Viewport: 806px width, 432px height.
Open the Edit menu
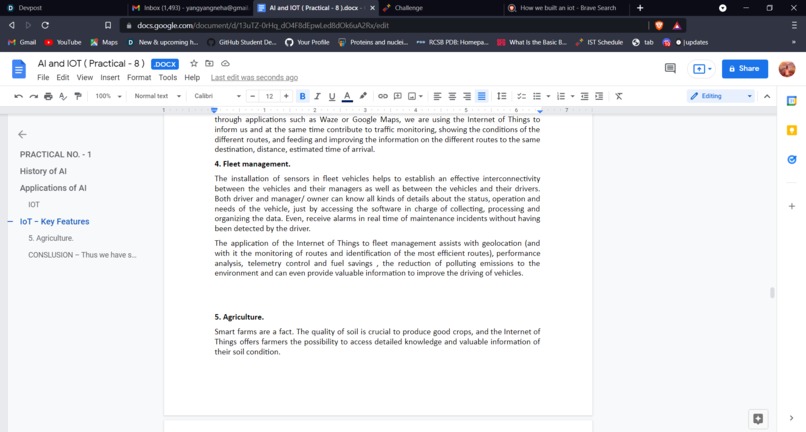click(x=63, y=78)
